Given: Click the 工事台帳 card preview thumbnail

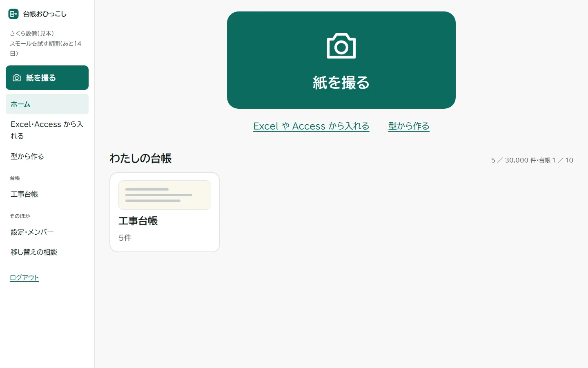Looking at the screenshot, I should pyautogui.click(x=165, y=195).
